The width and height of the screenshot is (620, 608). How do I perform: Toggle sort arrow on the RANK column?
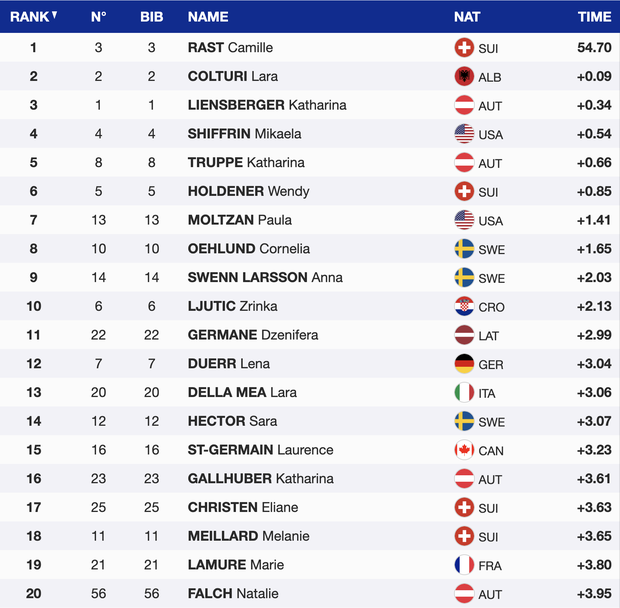[x=54, y=15]
